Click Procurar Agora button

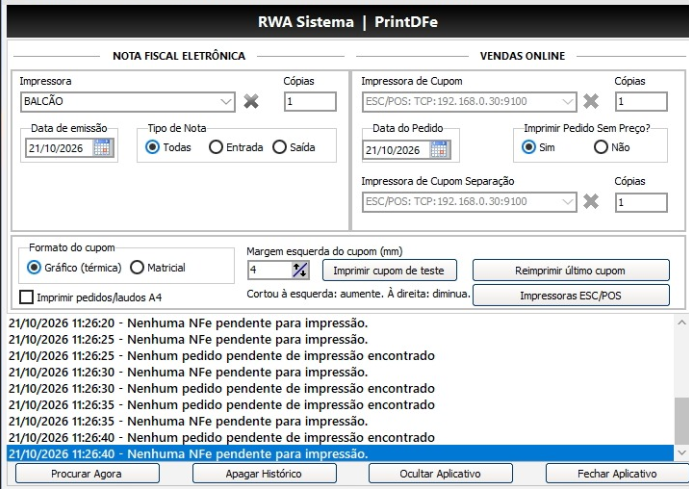87,474
